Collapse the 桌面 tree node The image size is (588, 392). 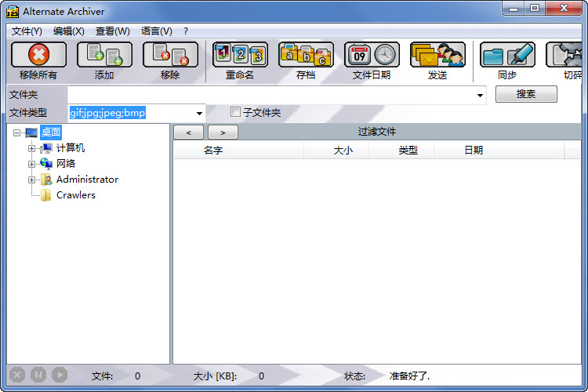tap(16, 132)
